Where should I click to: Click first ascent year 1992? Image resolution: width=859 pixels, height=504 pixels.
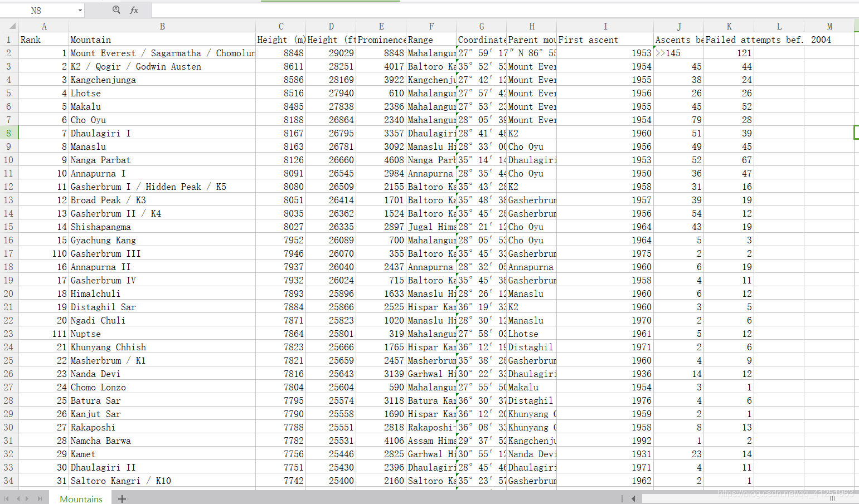[605, 441]
